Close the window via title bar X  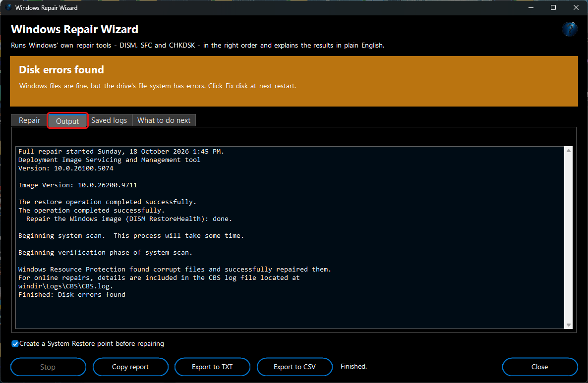click(576, 7)
